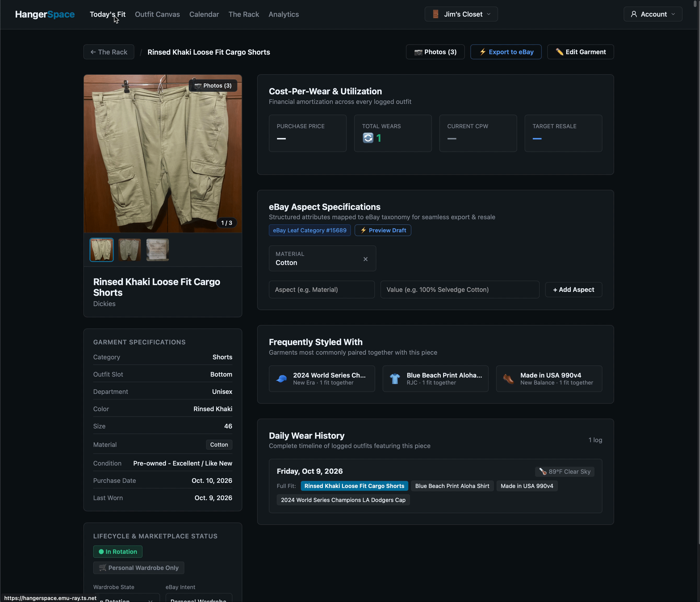Screen dimensions: 700x602
Task: Click Rinsed Khaki Loose Fit Cargo Shorts chip
Action: click(x=354, y=486)
